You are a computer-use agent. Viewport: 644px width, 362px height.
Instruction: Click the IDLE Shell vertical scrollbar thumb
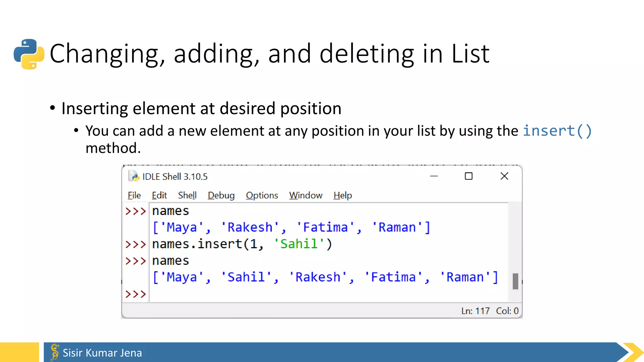coord(515,281)
